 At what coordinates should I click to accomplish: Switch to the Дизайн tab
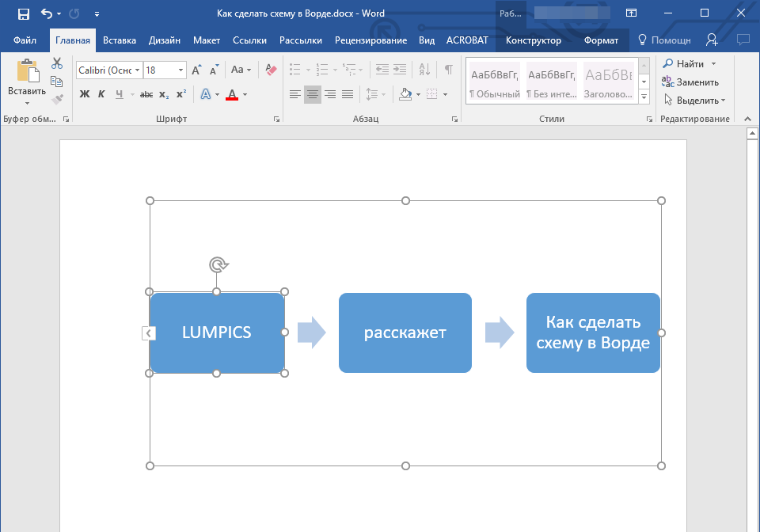pyautogui.click(x=165, y=40)
